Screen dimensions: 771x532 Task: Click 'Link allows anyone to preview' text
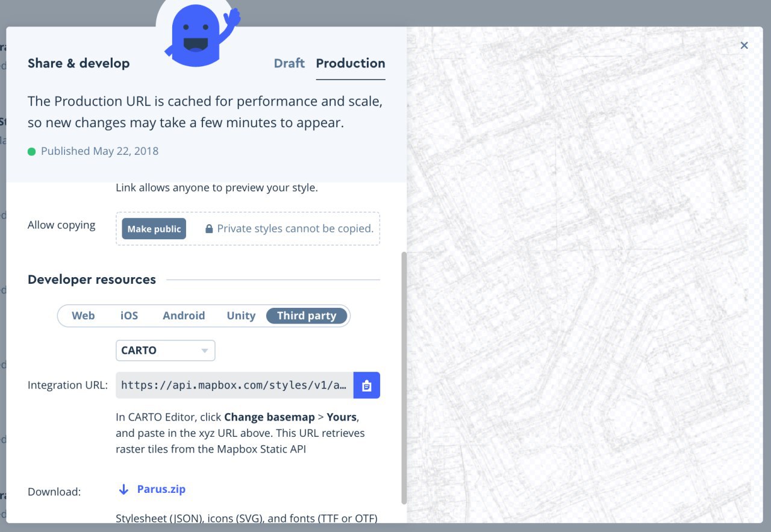pos(216,187)
